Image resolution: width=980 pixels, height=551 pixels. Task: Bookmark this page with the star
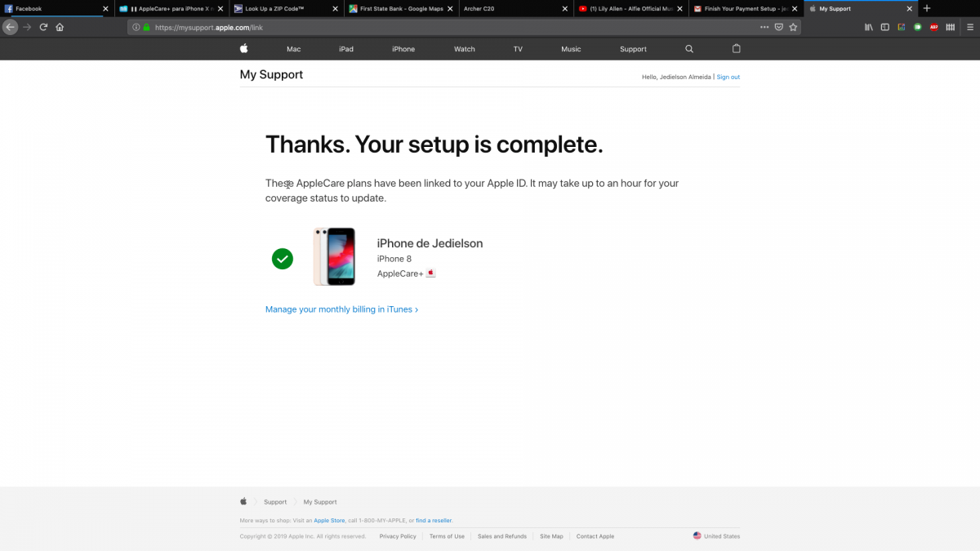[x=793, y=27]
